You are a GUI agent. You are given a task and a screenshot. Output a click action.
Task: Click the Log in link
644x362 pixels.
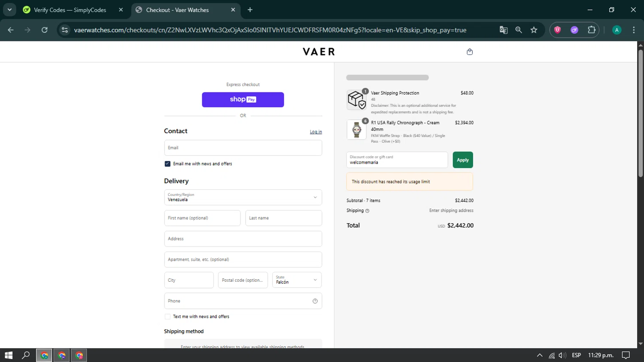[x=316, y=132]
